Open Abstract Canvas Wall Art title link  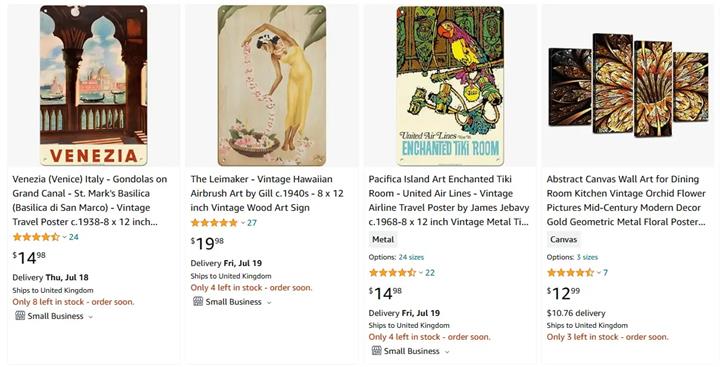coord(626,200)
